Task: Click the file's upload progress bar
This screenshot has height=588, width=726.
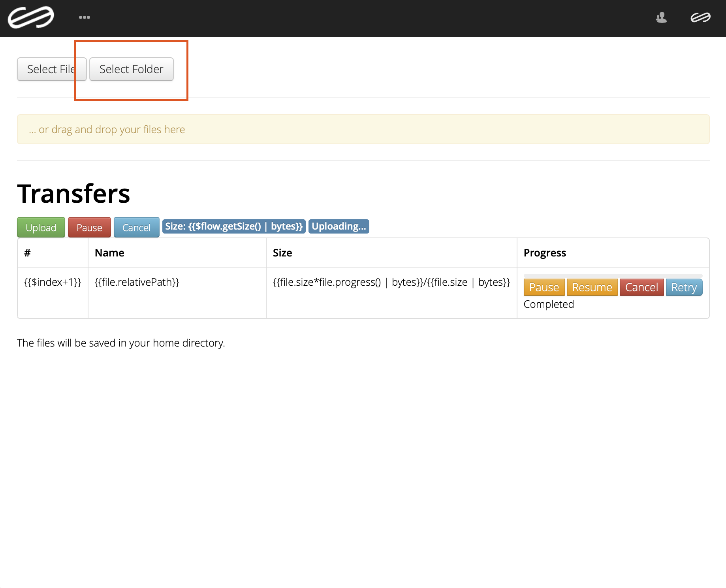Action: coord(613,275)
